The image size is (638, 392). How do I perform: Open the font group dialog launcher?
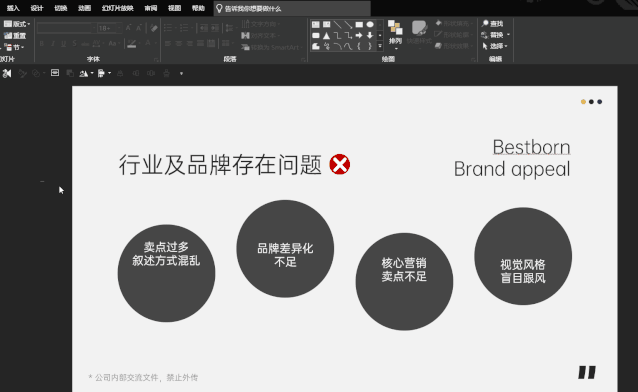[x=156, y=60]
